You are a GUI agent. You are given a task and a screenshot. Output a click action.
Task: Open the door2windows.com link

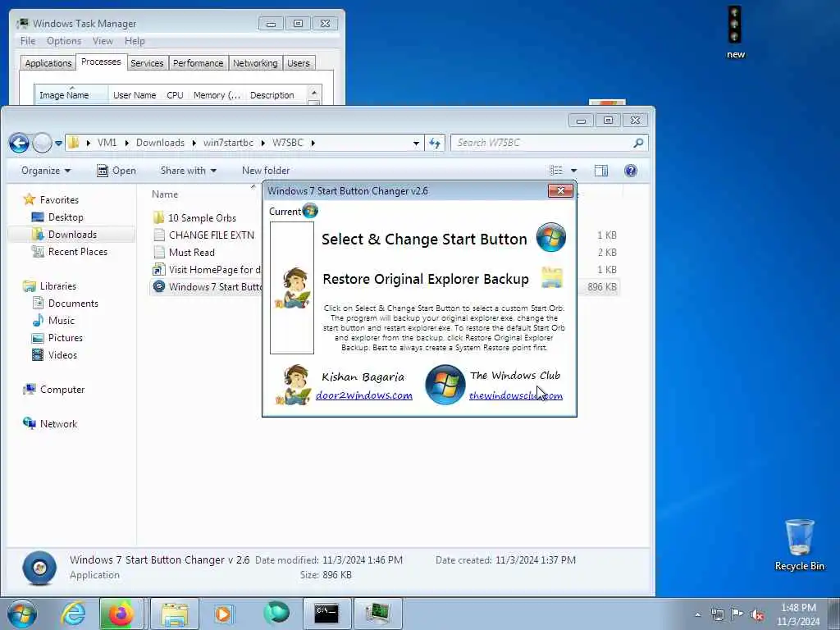point(363,395)
